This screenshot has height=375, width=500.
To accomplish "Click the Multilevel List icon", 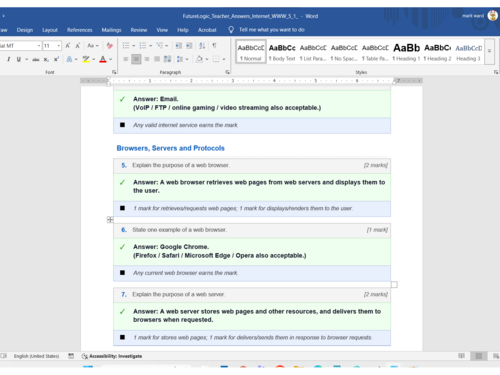I will point(160,46).
